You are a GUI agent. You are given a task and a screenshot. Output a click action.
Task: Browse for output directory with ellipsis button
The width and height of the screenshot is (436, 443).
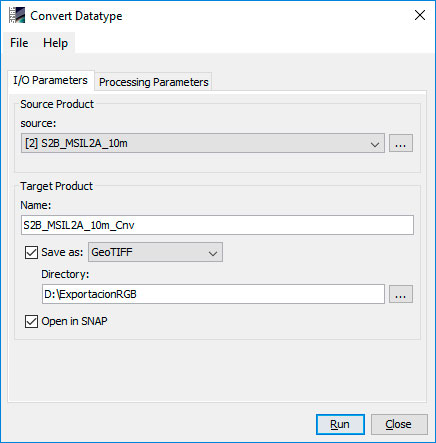[x=401, y=294]
